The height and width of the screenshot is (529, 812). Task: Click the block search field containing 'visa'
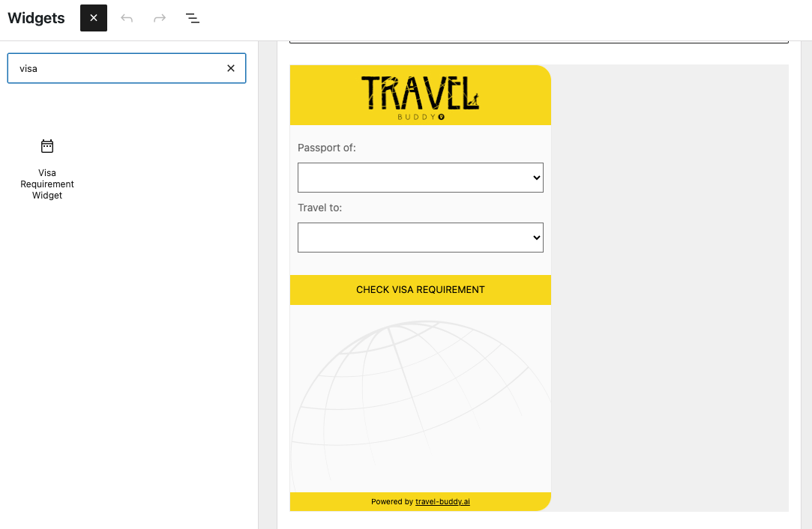(127, 68)
